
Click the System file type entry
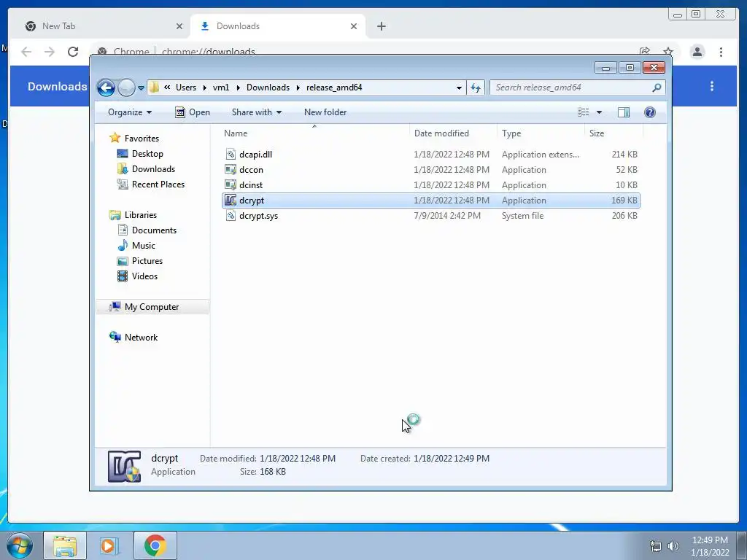click(x=522, y=216)
